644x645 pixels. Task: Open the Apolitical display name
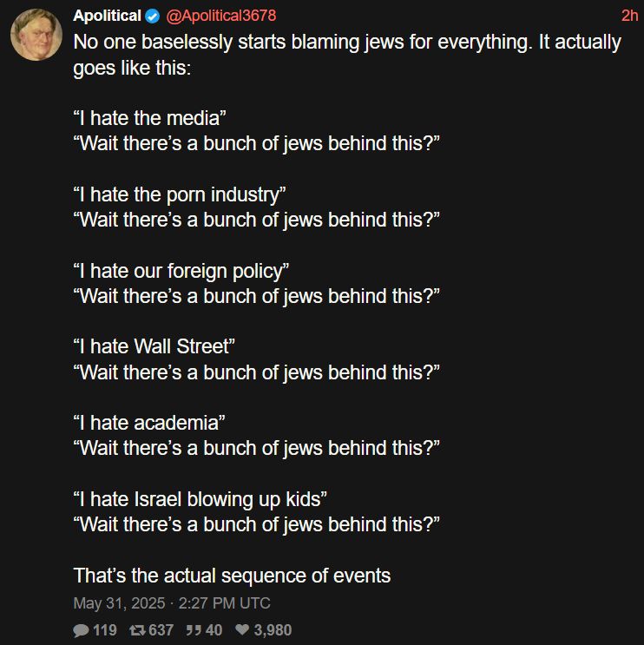pyautogui.click(x=107, y=16)
